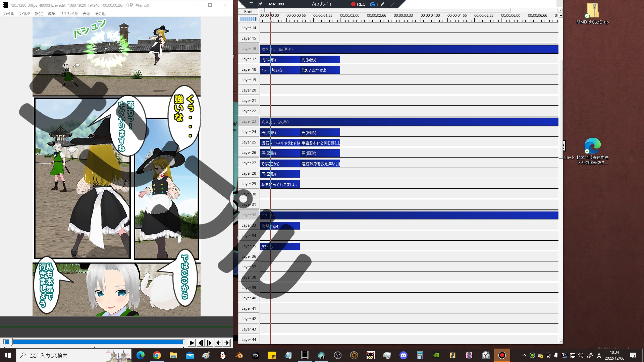Open the フィルタ menu
This screenshot has height=362, width=644.
point(24,14)
